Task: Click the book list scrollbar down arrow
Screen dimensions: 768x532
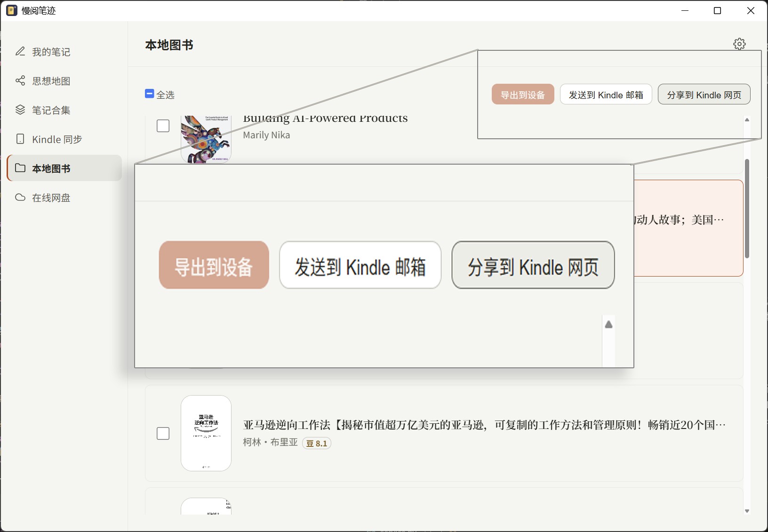Action: (747, 511)
